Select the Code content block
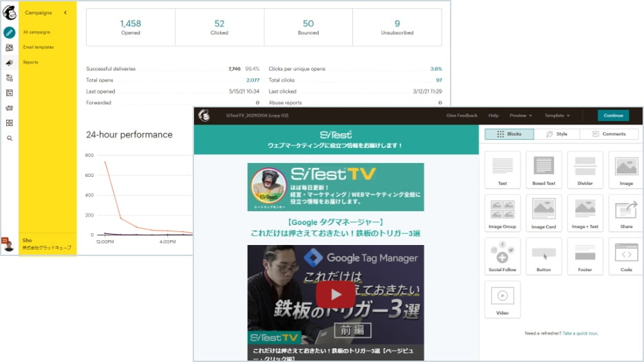The image size is (644, 362). [x=626, y=256]
